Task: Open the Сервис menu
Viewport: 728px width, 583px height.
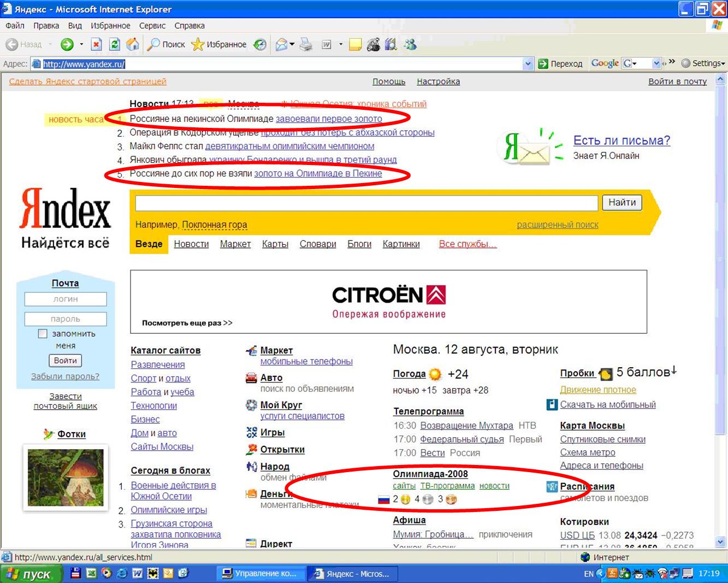Action: [152, 26]
